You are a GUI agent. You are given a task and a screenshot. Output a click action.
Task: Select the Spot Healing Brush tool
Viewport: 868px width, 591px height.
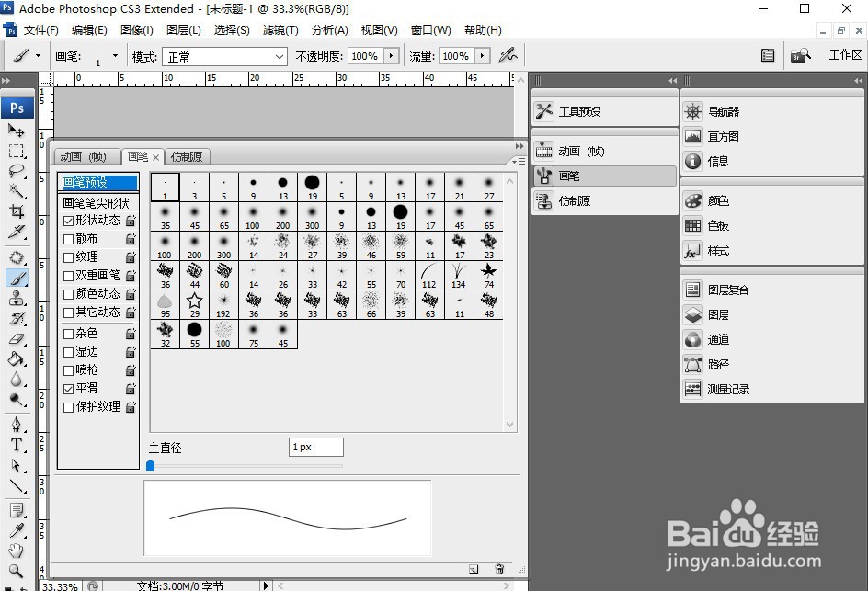pyautogui.click(x=16, y=258)
